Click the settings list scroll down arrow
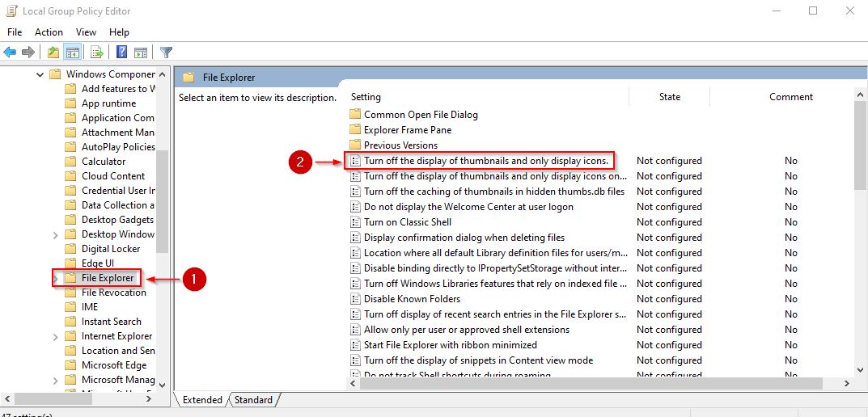This screenshot has height=417, width=868. pyautogui.click(x=860, y=370)
